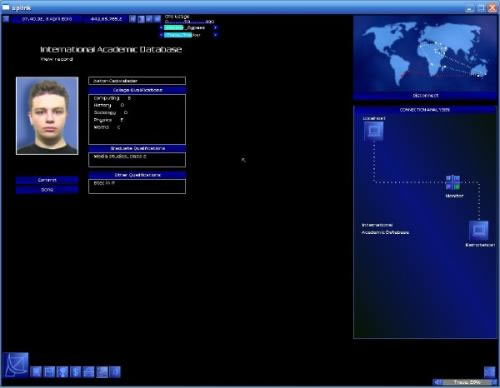Image resolution: width=500 pixels, height=388 pixels.
Task: Click the pause speed button in top bar
Action: 133,19
